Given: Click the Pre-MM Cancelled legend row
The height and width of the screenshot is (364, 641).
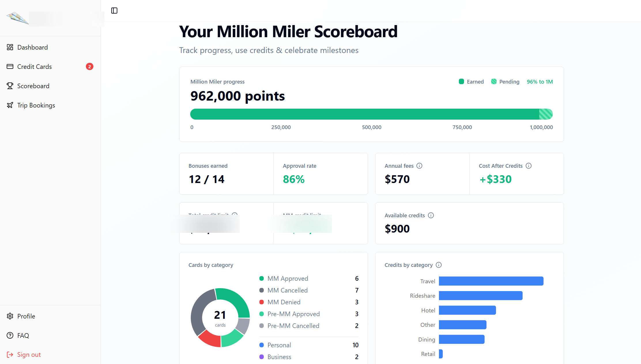Looking at the screenshot, I should [x=309, y=326].
